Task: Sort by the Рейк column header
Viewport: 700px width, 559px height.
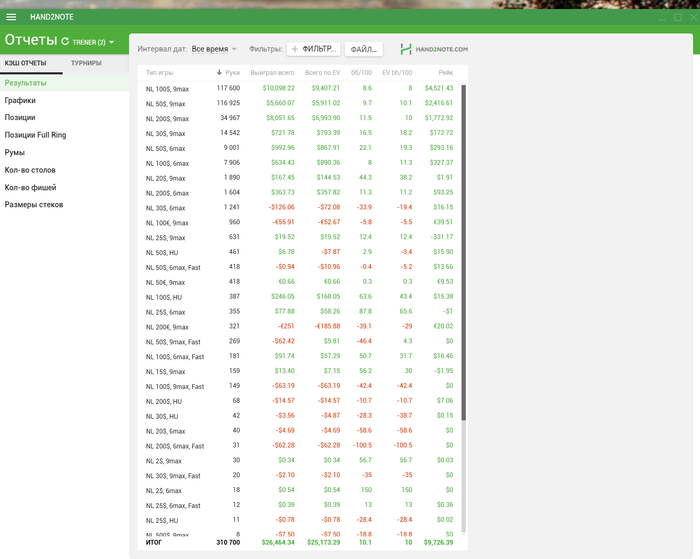Action: [x=446, y=72]
